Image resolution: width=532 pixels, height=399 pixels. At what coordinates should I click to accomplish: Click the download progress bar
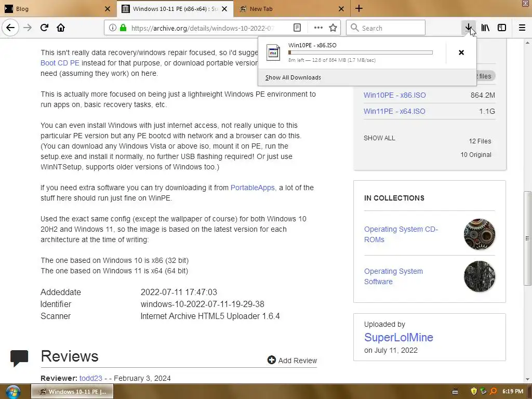coord(361,52)
